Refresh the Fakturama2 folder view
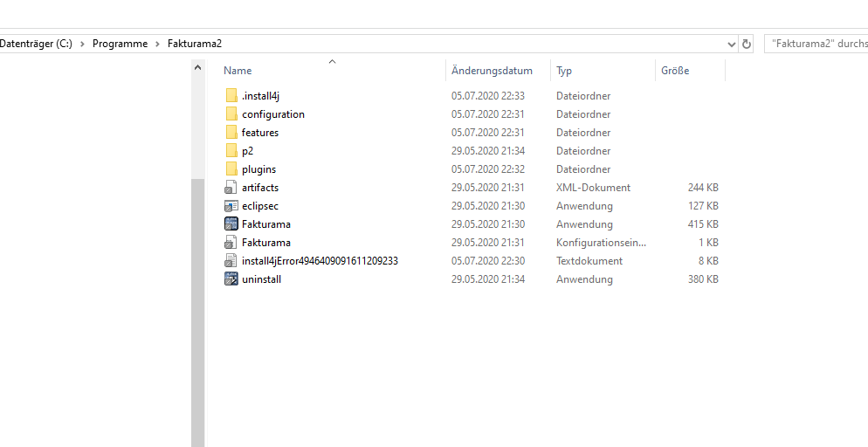Viewport: 868px width, 447px height. tap(747, 45)
